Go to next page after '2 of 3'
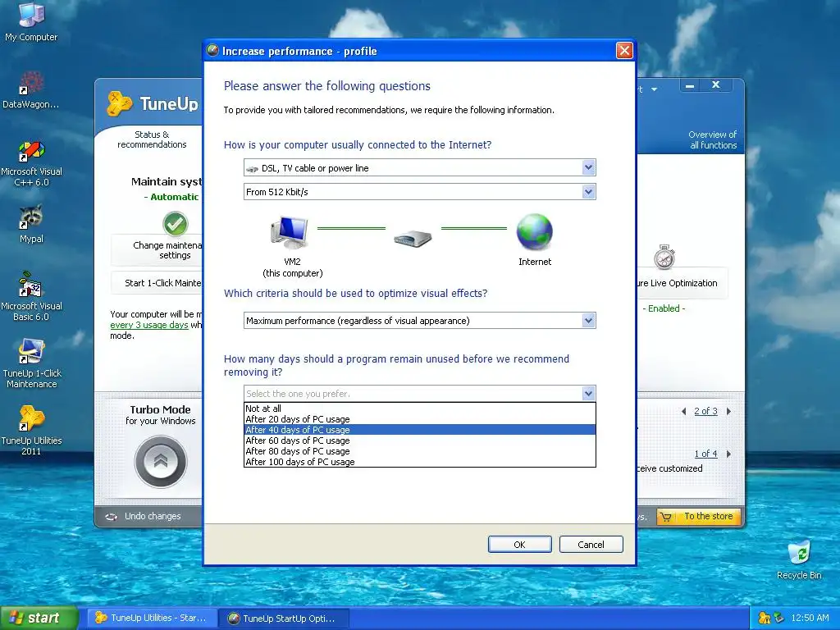The width and height of the screenshot is (840, 630). 728,412
